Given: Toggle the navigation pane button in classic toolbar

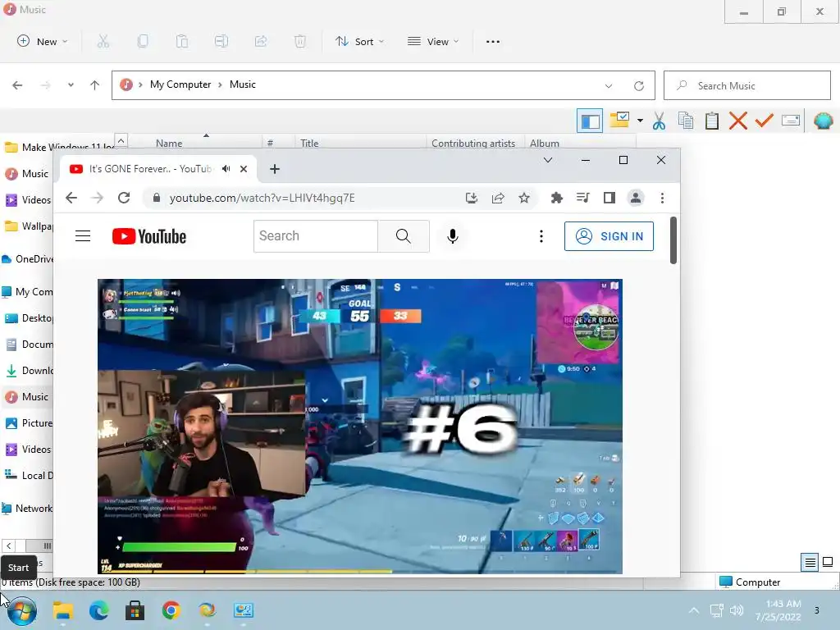Looking at the screenshot, I should tap(590, 121).
